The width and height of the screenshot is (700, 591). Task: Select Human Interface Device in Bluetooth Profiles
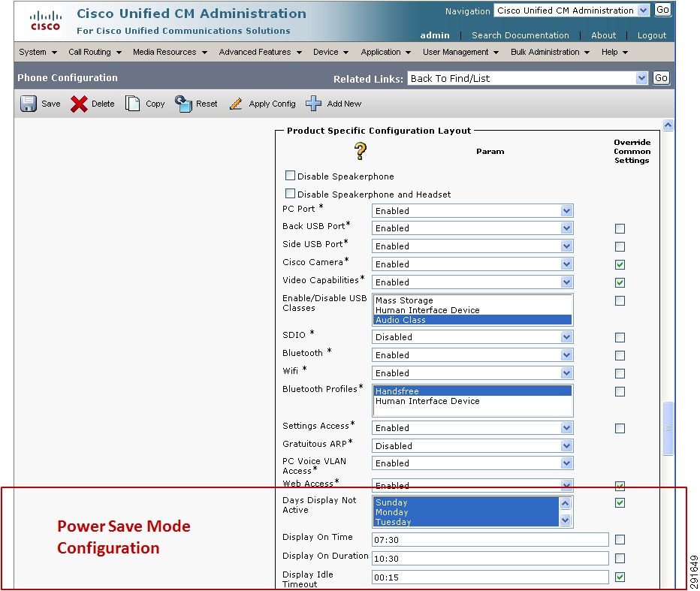472,401
